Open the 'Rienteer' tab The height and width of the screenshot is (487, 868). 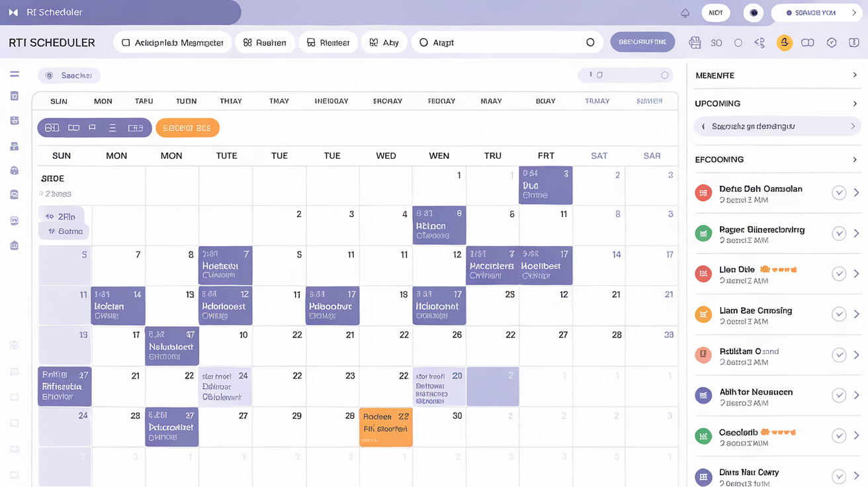(x=328, y=42)
